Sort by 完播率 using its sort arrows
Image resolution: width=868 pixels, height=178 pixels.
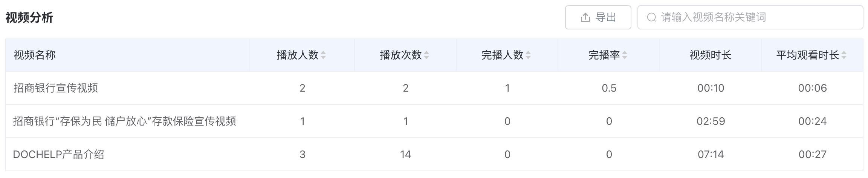point(625,55)
